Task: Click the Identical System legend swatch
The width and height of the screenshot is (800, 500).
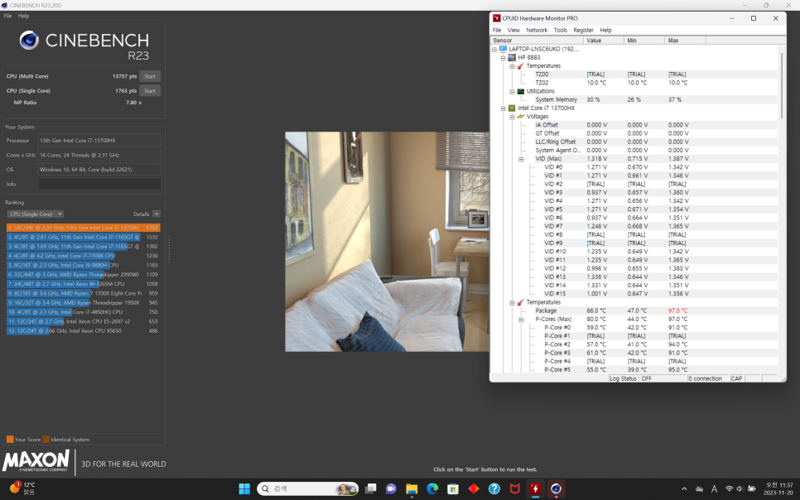Action: [x=46, y=439]
